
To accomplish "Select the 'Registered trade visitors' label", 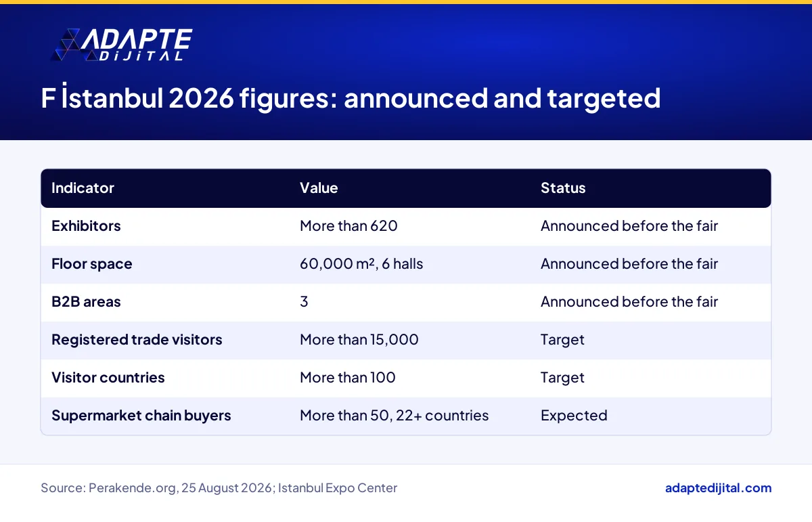I will [137, 340].
